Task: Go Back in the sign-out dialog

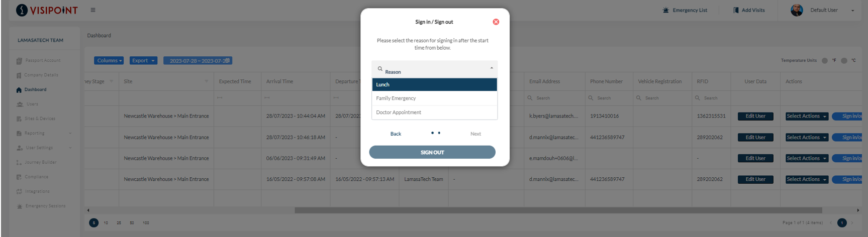Action: point(396,134)
